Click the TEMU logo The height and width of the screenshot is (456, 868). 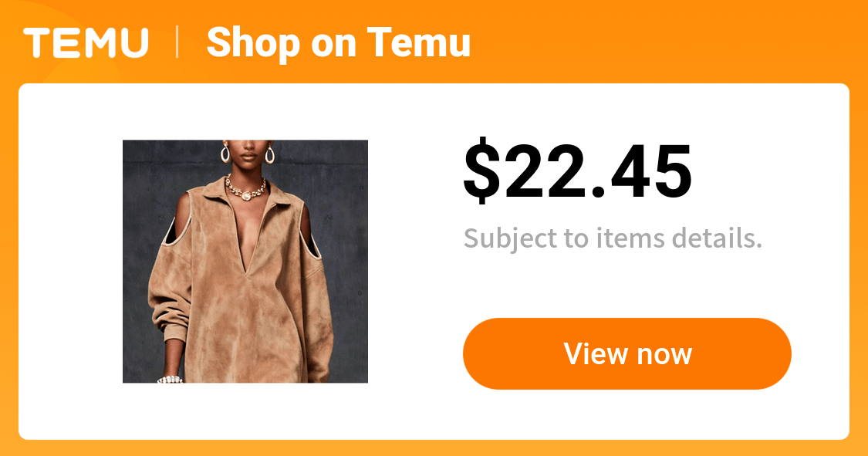coord(86,42)
